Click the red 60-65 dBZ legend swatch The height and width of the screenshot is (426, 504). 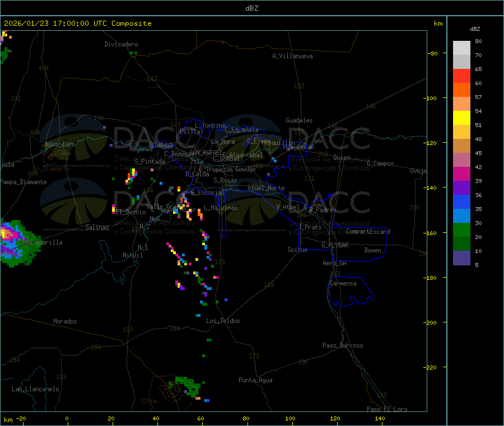click(x=461, y=76)
